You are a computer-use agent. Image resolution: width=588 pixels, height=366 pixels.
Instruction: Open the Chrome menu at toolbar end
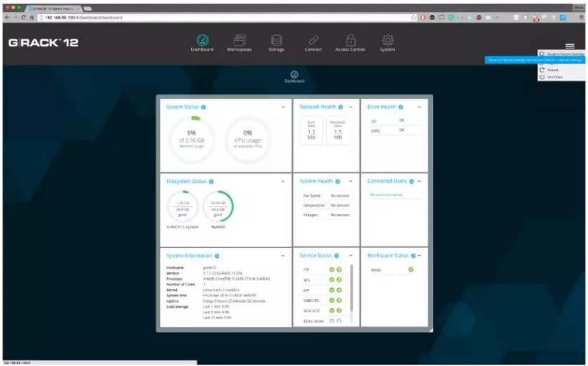(581, 18)
